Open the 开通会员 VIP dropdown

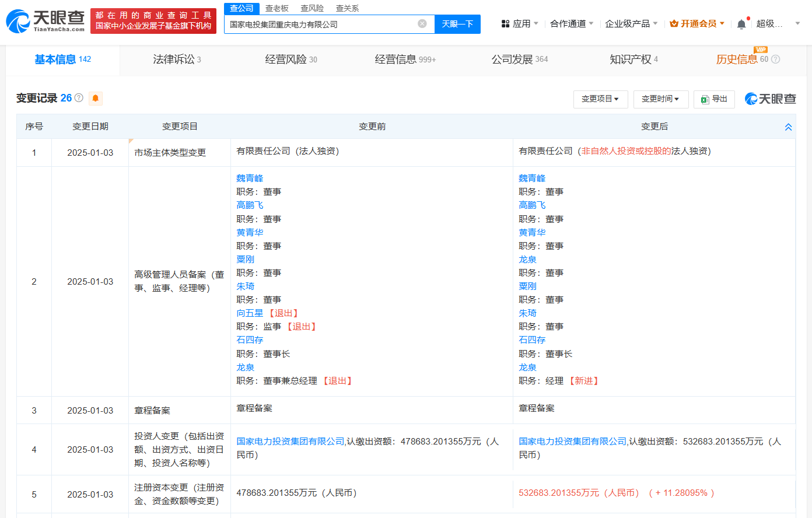697,24
